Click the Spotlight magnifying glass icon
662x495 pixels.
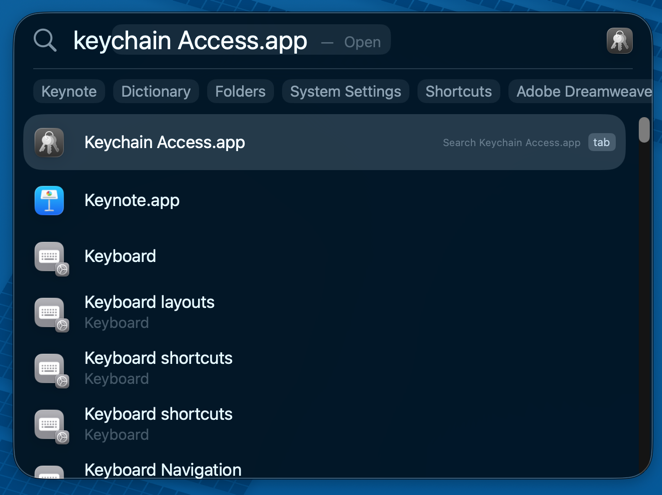point(45,41)
